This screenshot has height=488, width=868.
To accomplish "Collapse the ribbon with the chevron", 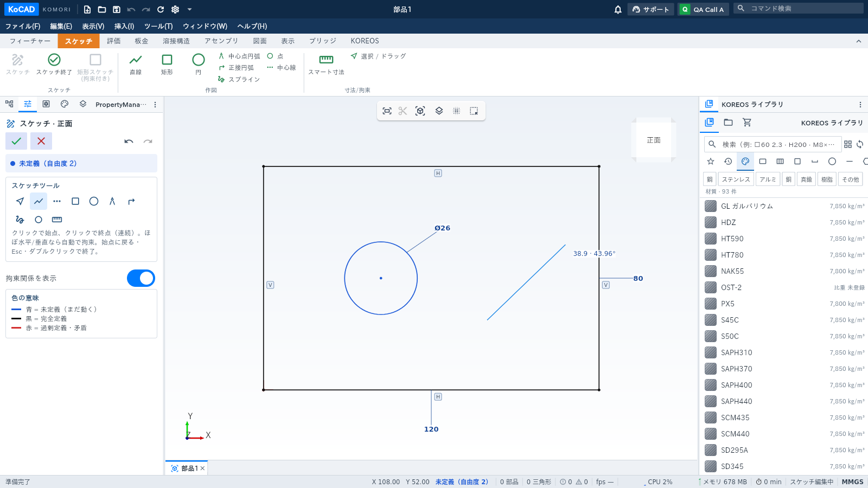I will pos(858,41).
